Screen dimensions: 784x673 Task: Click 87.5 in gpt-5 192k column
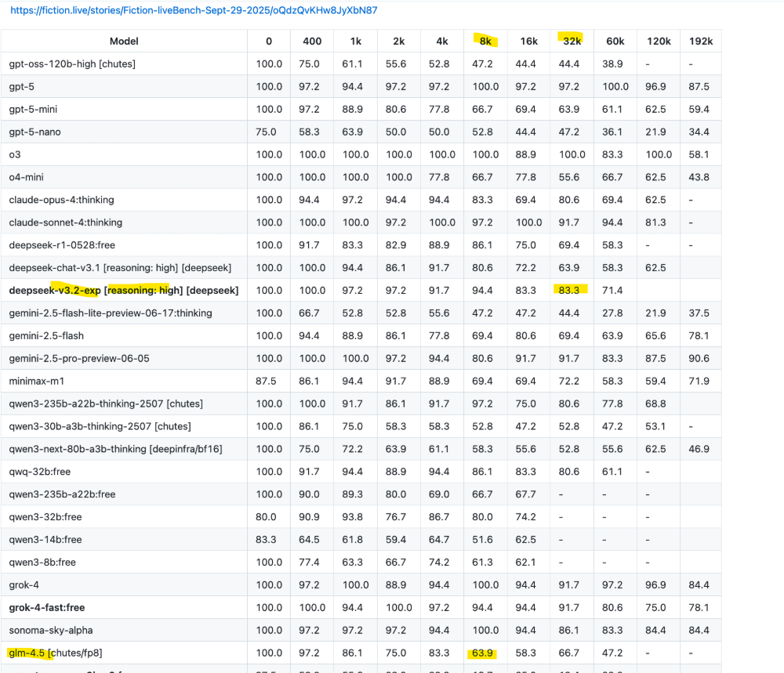[699, 86]
